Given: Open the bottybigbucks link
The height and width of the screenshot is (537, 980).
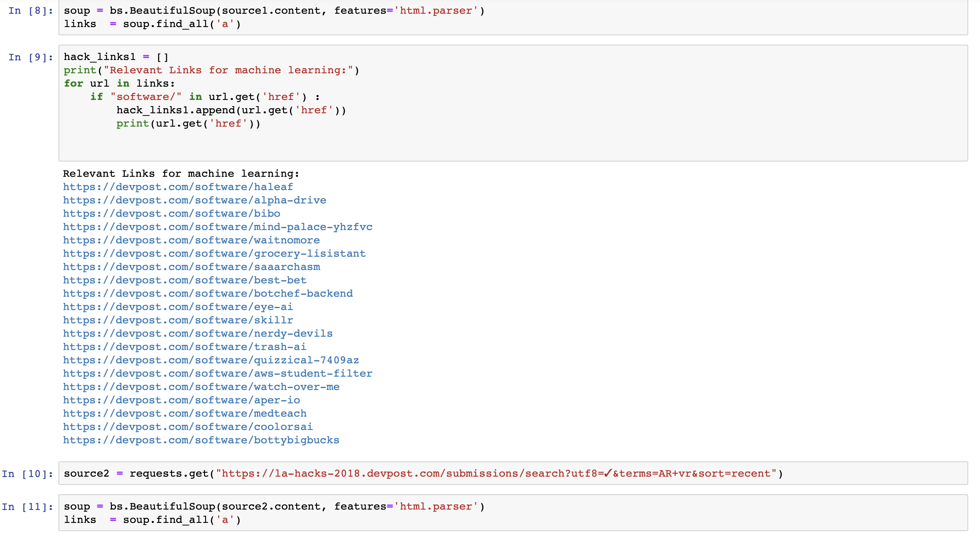Looking at the screenshot, I should [x=201, y=440].
